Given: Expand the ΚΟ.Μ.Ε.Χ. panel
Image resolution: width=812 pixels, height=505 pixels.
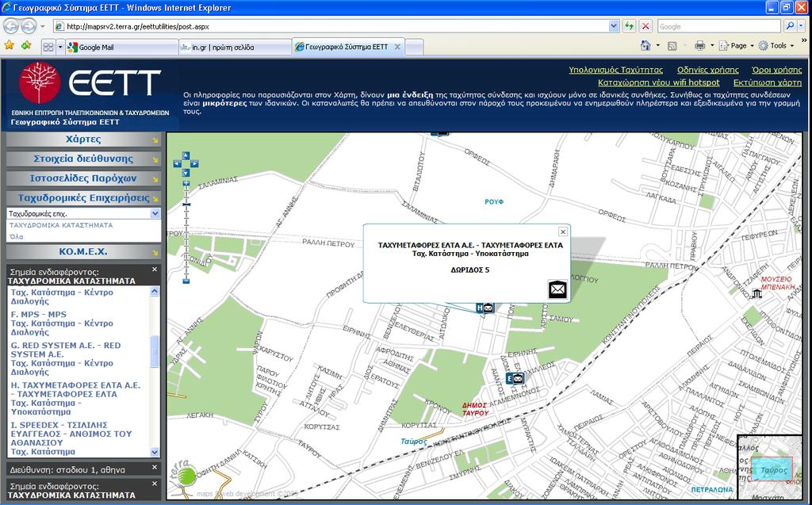Looking at the screenshot, I should coord(83,252).
